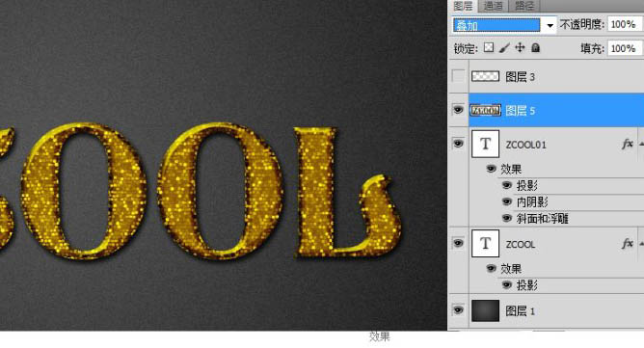Click the lock image pixels brush icon

click(x=504, y=48)
